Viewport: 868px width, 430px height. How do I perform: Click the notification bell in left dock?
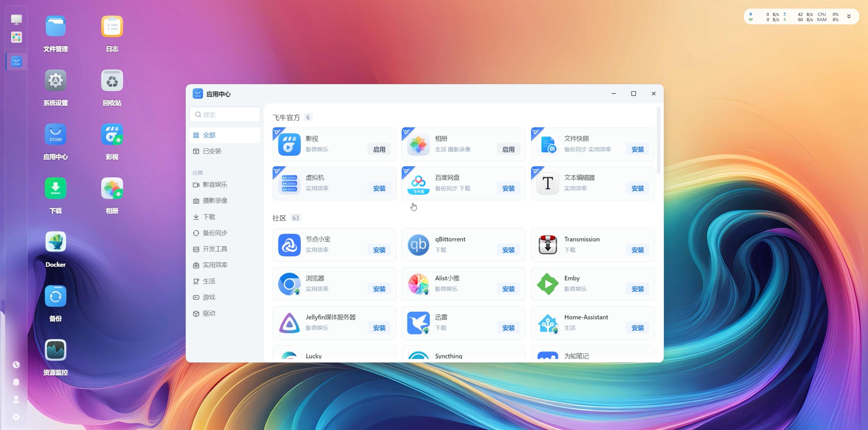coord(16,382)
